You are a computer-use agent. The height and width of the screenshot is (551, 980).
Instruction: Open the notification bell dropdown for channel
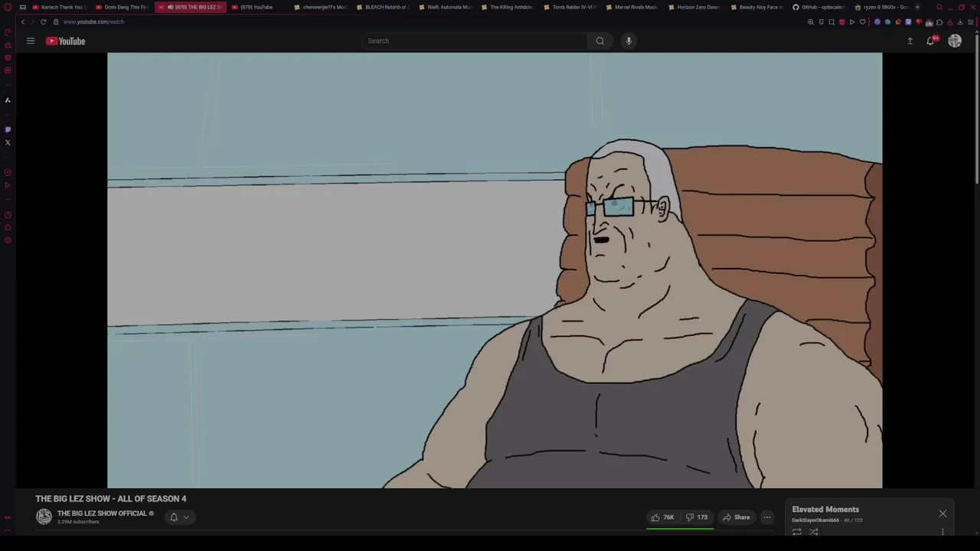point(179,517)
